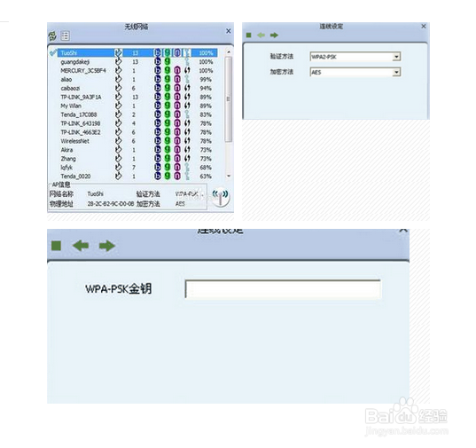
Task: Click the forward arrow in the small authentication settings window
Action: tap(274, 35)
